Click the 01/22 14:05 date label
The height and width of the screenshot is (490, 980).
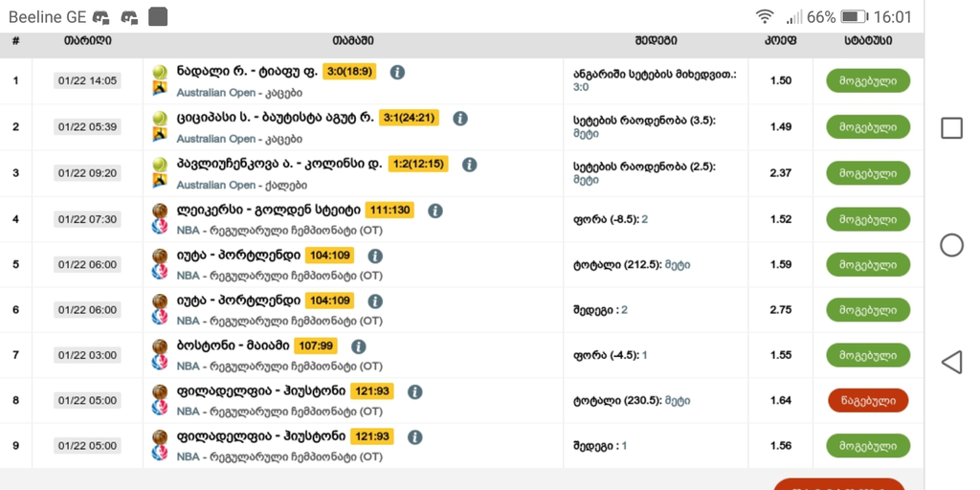click(x=87, y=81)
